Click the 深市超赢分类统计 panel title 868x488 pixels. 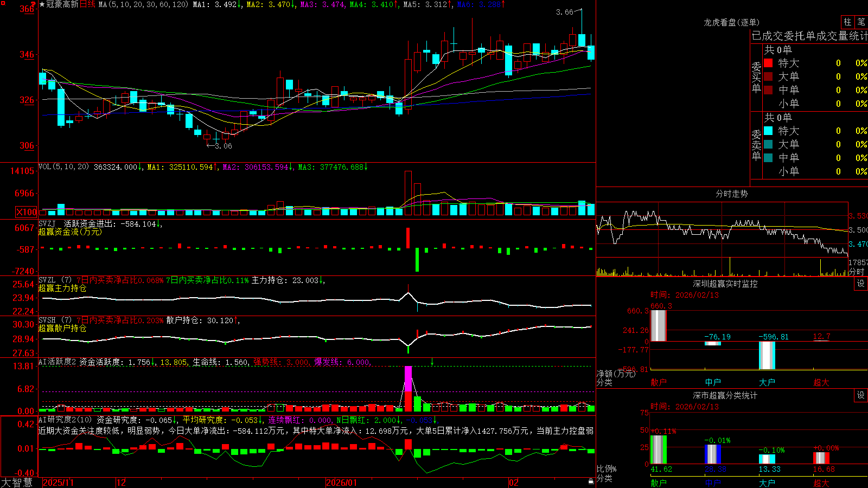click(725, 395)
